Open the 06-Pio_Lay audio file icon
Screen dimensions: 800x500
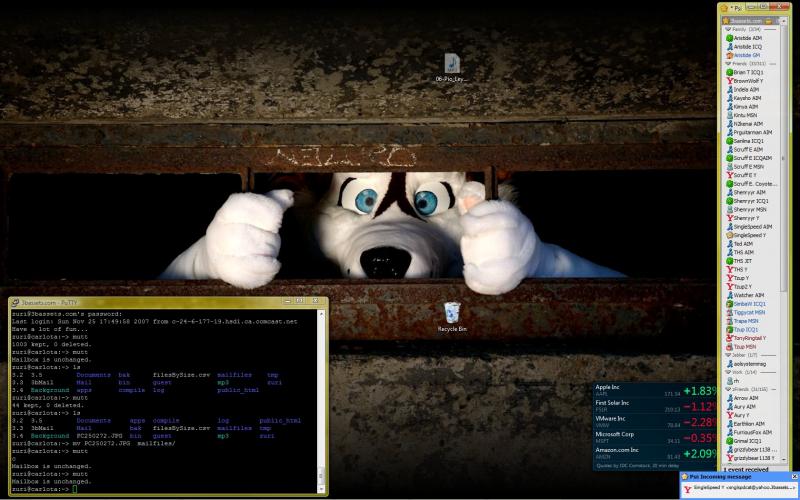pos(452,64)
